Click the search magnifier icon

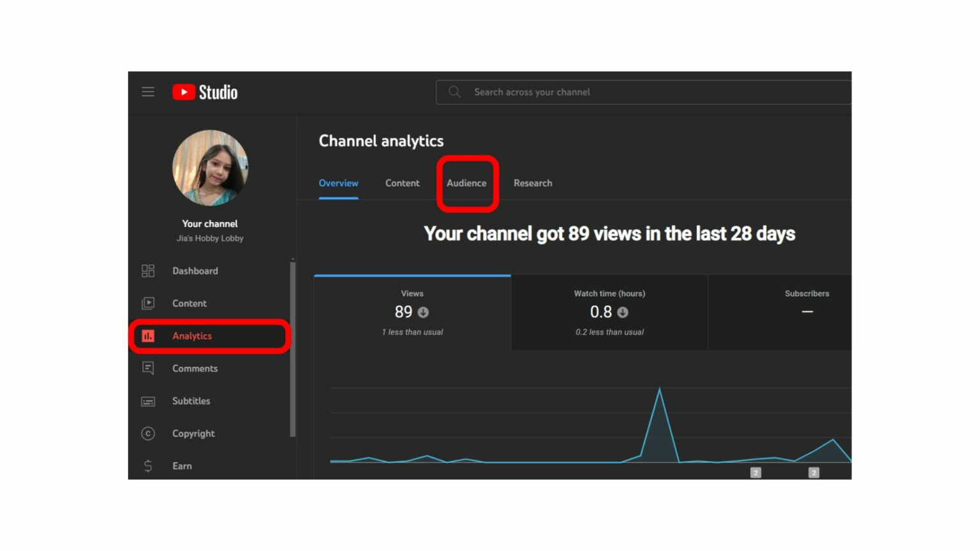point(454,92)
